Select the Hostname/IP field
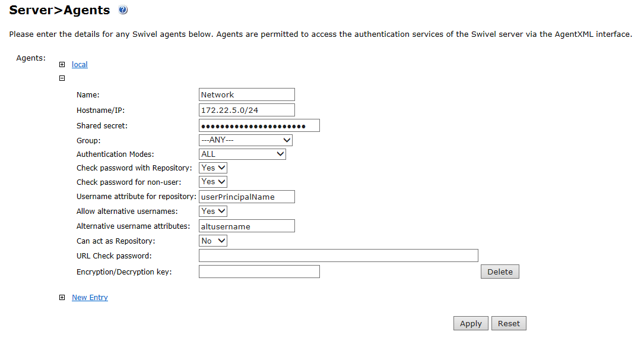This screenshot has height=347, width=644. 246,109
